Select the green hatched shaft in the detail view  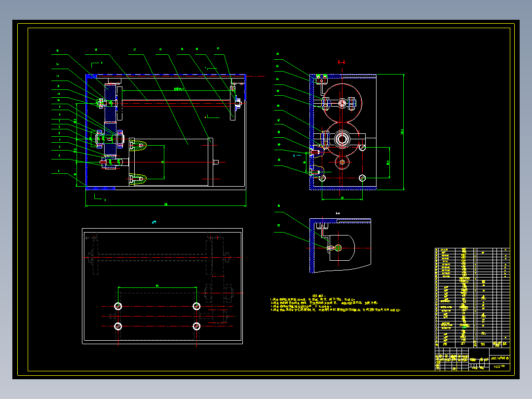pyautogui.click(x=338, y=248)
